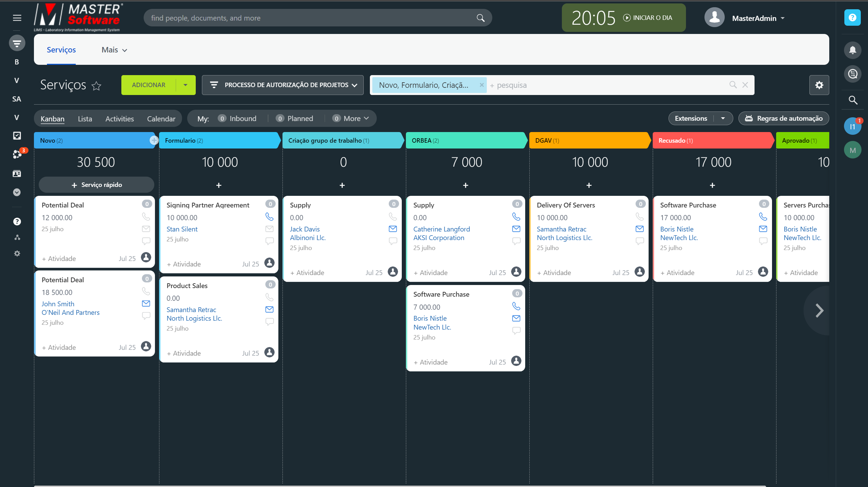Add a stage after Novo column
868x487 pixels.
pyautogui.click(x=154, y=140)
